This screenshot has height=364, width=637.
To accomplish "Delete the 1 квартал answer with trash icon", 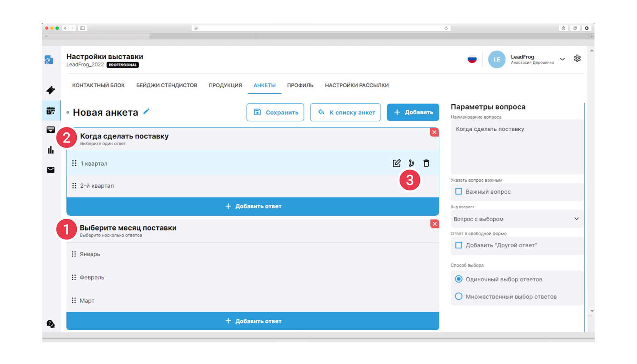I will (x=426, y=163).
